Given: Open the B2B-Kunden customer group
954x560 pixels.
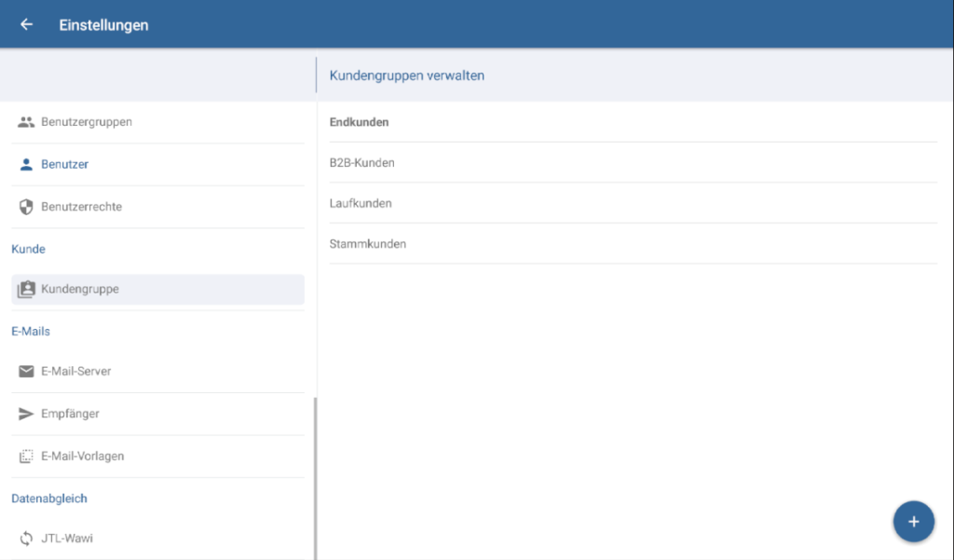Looking at the screenshot, I should pos(362,163).
